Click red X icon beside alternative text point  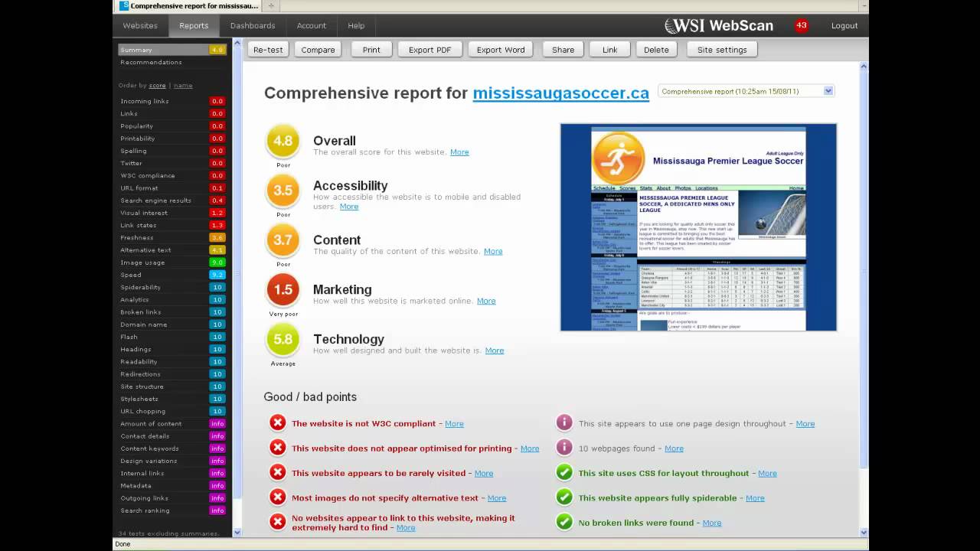(x=277, y=497)
